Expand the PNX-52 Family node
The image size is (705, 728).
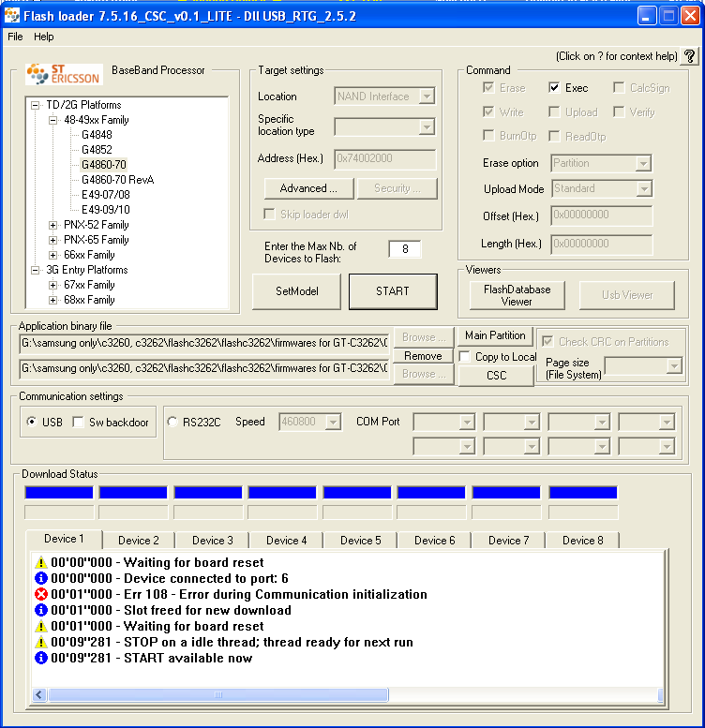(52, 225)
